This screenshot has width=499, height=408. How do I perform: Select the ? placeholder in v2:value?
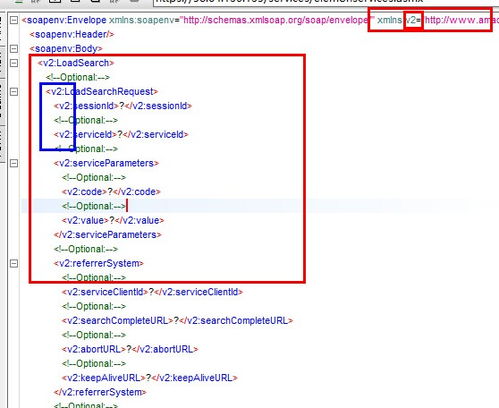coord(112,221)
